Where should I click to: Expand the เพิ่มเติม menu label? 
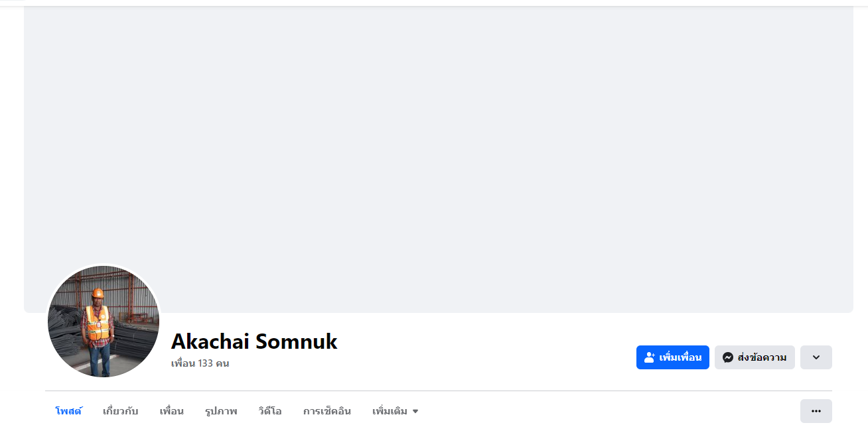(390, 411)
